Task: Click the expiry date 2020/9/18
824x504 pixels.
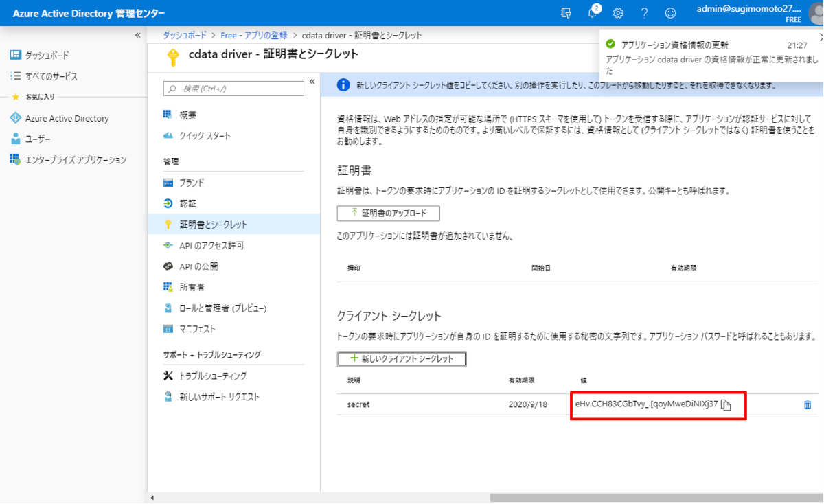Action: click(527, 404)
